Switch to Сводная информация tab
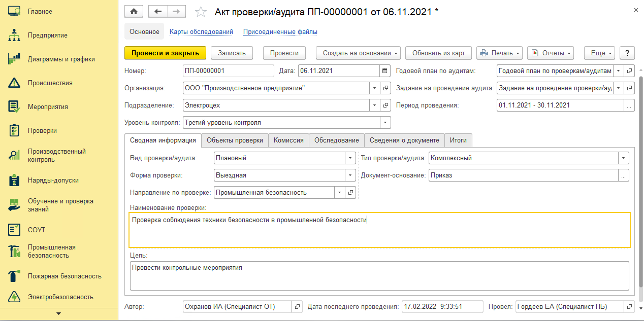 [163, 140]
